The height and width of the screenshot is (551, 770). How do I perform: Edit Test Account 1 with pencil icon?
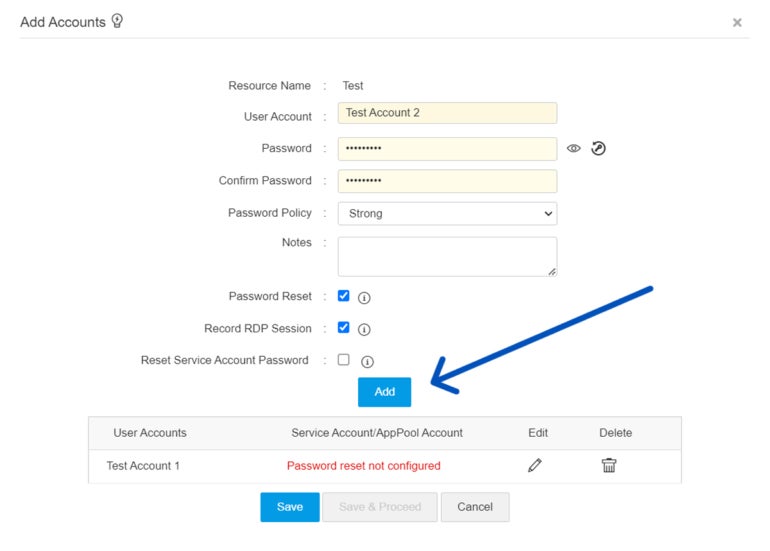[x=535, y=465]
